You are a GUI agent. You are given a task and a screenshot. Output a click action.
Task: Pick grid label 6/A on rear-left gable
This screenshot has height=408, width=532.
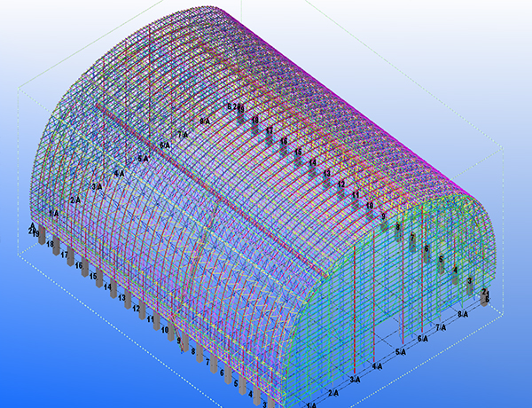coord(165,144)
